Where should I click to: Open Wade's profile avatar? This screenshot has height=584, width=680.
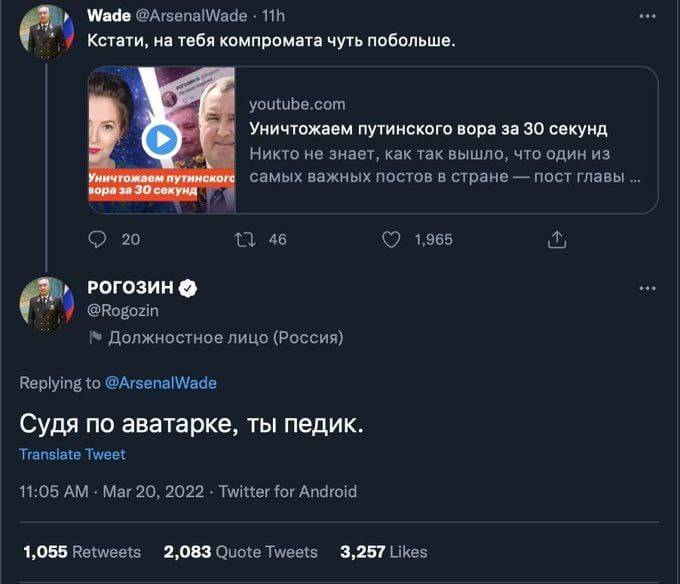click(46, 32)
